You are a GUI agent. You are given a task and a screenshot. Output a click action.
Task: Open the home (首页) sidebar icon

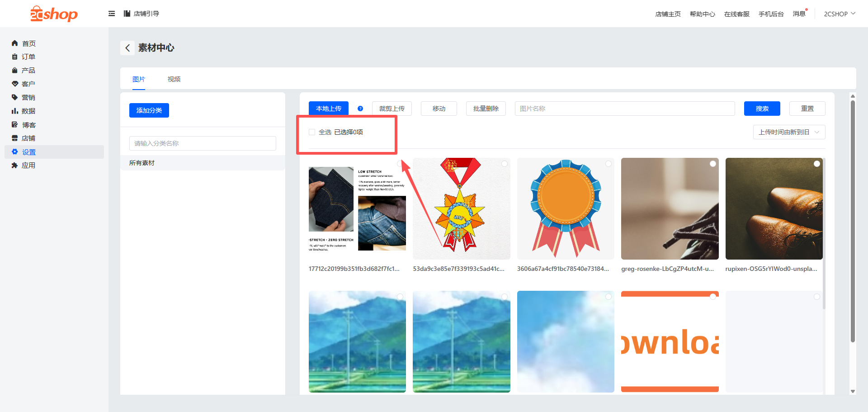click(x=14, y=43)
